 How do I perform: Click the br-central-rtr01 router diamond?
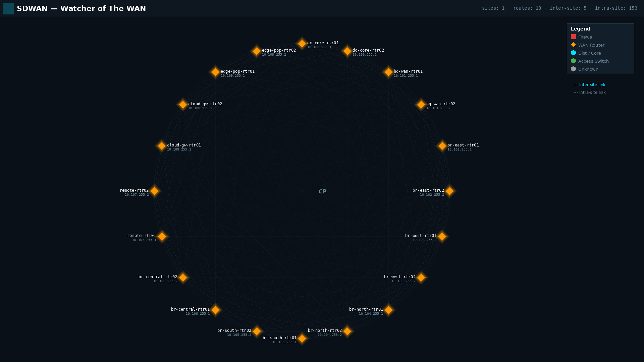click(x=216, y=310)
